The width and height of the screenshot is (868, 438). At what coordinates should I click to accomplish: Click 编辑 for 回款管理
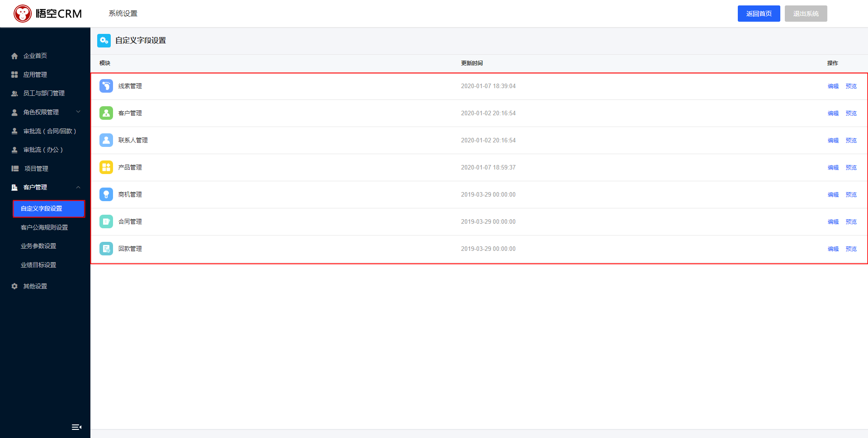[x=833, y=249]
